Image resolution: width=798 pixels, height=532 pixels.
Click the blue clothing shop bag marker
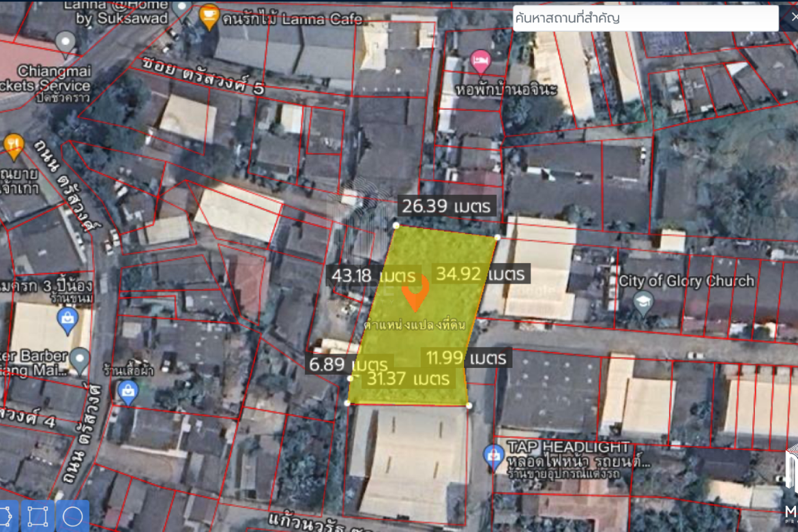coord(128,391)
